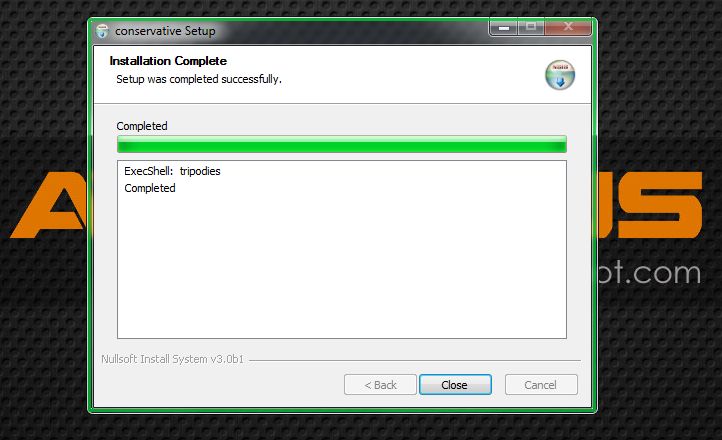Click the 'conservative Setup' title bar text
The height and width of the screenshot is (440, 722).
click(x=165, y=31)
